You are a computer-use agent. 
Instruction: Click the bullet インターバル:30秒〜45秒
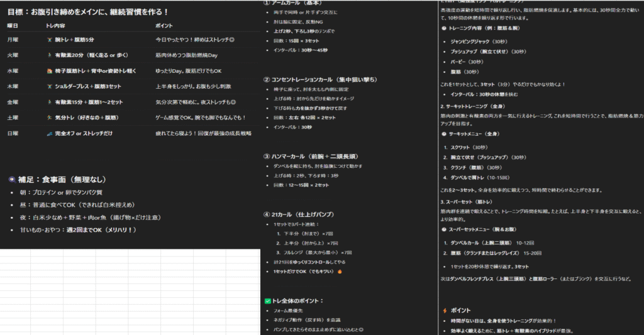pyautogui.click(x=301, y=50)
